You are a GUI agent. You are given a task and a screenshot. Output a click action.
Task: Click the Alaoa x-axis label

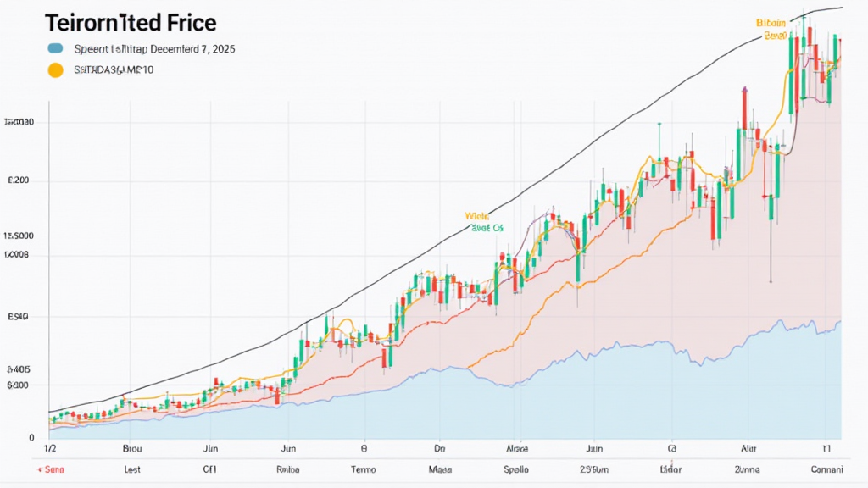point(516,449)
